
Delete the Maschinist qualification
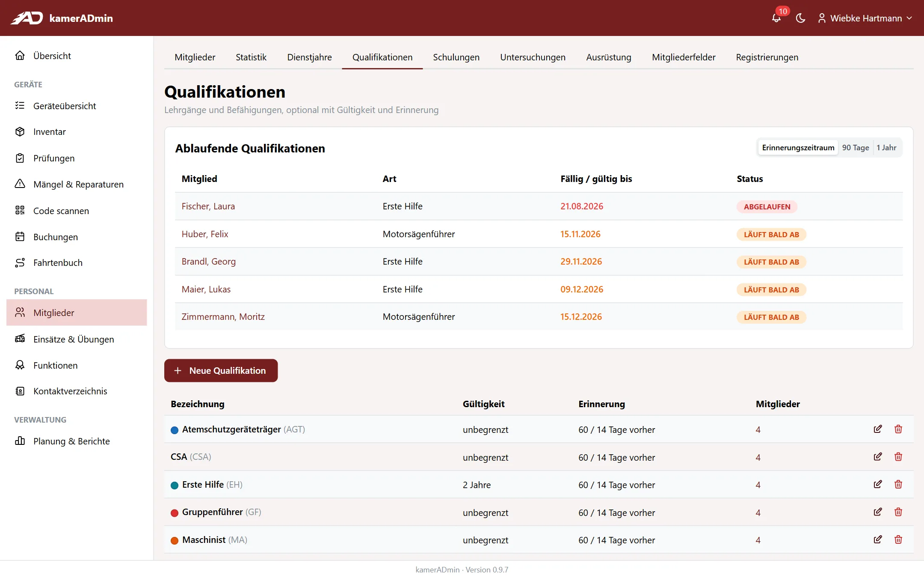pyautogui.click(x=898, y=539)
